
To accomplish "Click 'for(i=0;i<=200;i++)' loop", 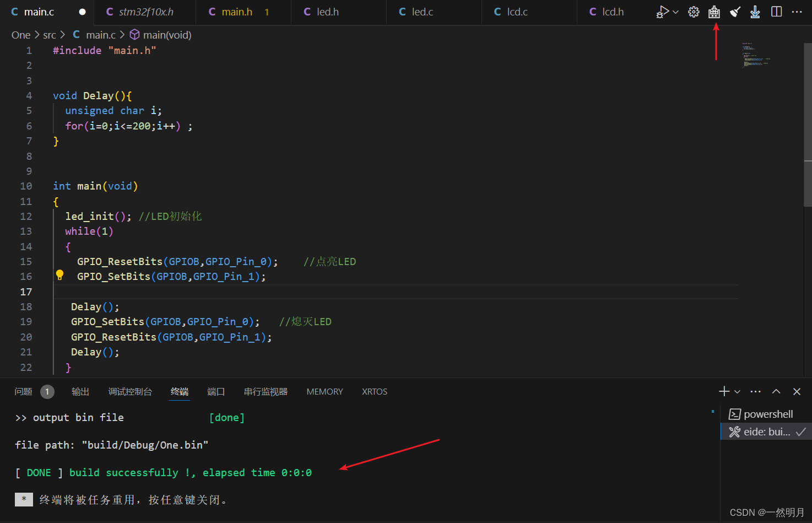I will [x=123, y=126].
